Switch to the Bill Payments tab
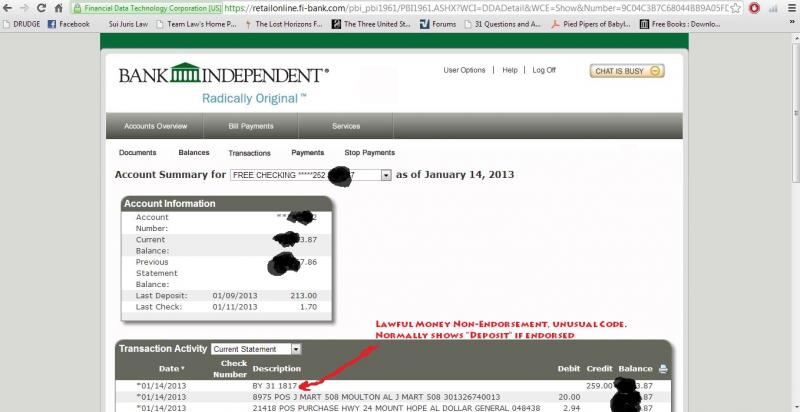This screenshot has width=800, height=412. [251, 127]
